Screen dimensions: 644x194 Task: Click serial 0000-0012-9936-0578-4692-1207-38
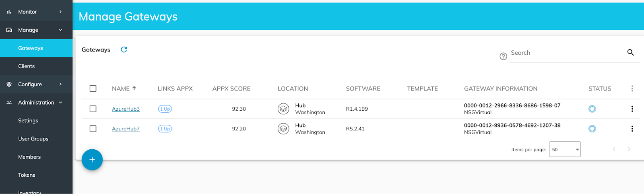tap(512, 125)
